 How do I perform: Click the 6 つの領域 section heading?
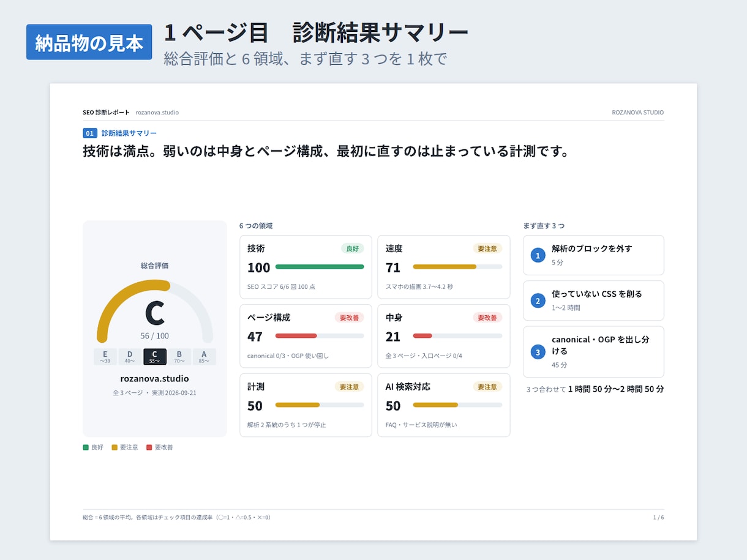(256, 226)
